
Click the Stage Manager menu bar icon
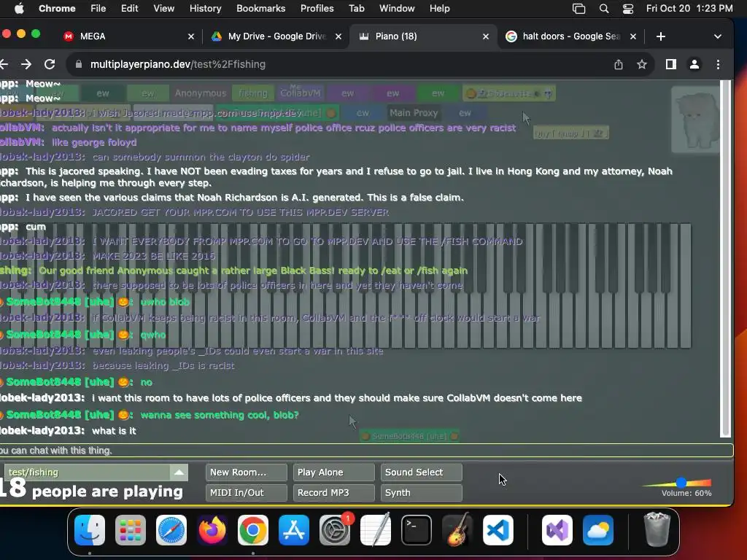click(x=578, y=9)
